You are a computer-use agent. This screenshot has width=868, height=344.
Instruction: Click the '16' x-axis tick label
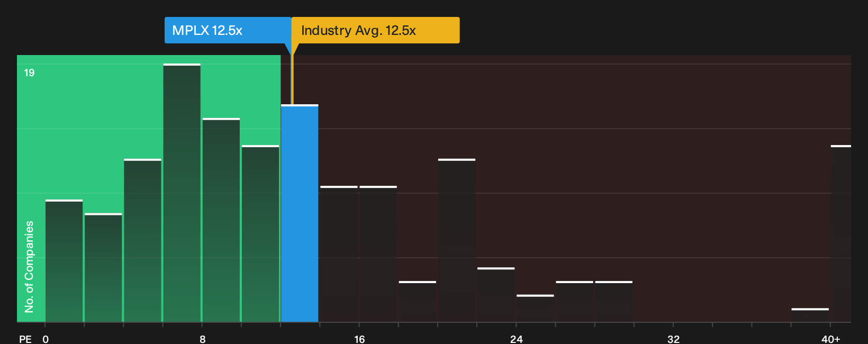tap(359, 339)
